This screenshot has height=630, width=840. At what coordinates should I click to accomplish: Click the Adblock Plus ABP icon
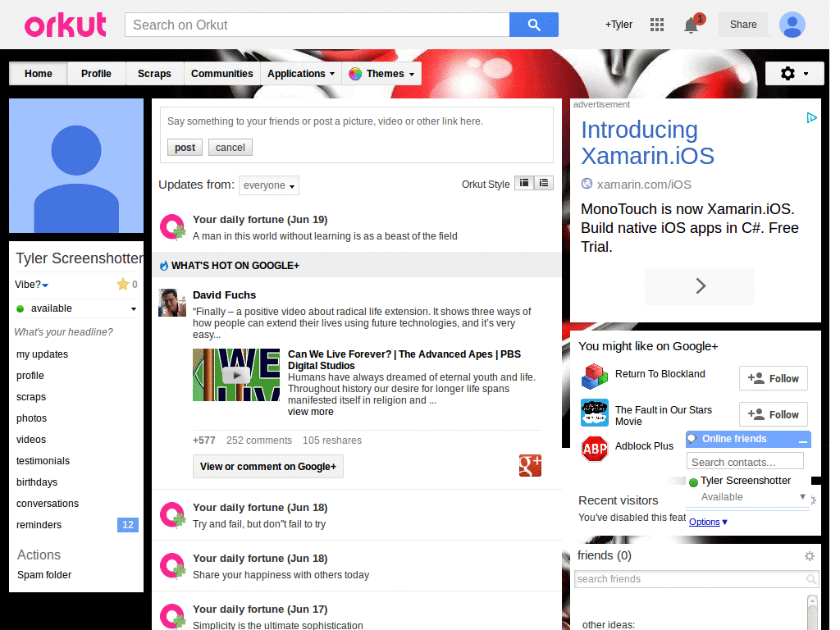595,449
